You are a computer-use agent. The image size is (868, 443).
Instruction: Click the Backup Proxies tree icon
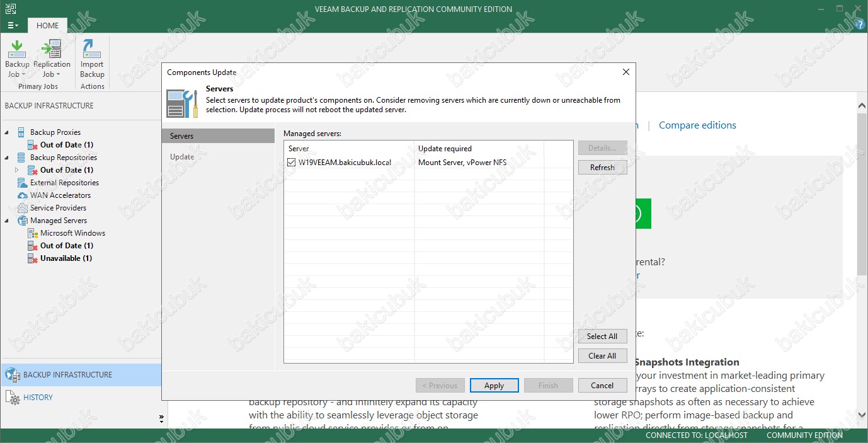click(20, 132)
